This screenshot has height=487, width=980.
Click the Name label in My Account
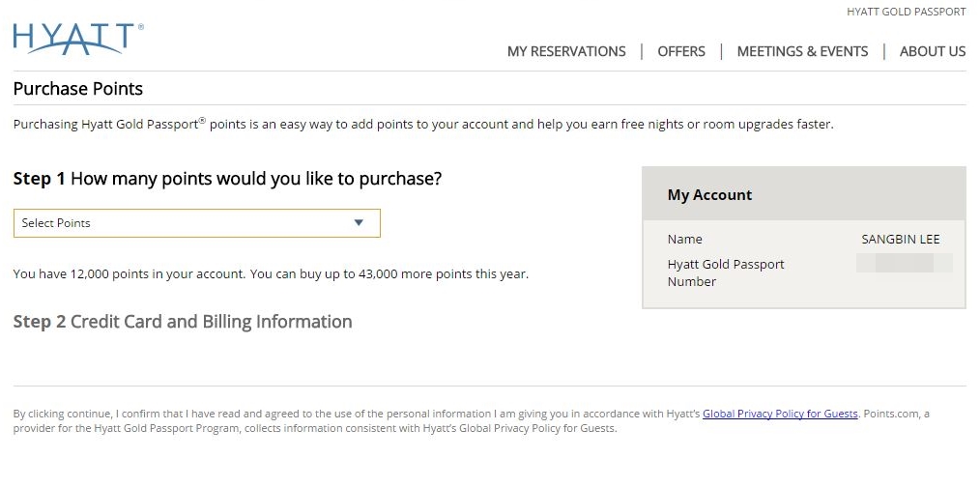pos(684,240)
